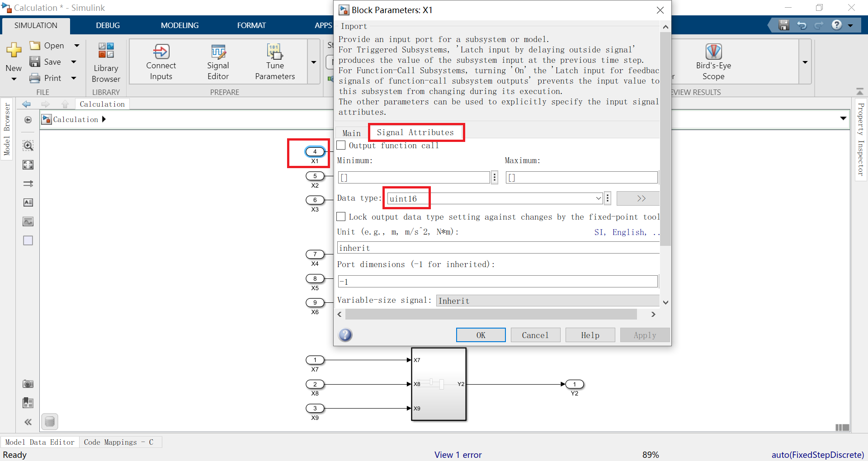Select the Y2 outport block on canvas
868x461 pixels.
(575, 384)
